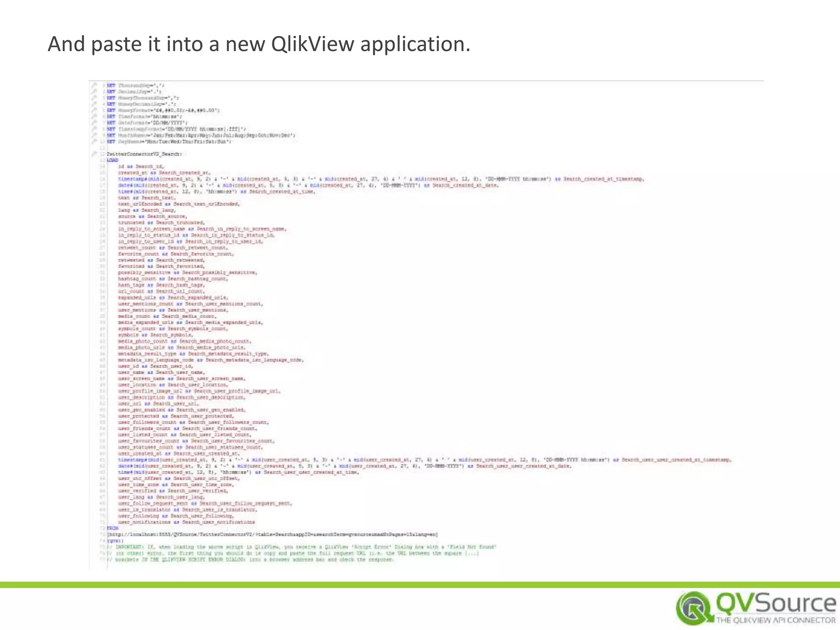
Task: Click the 'user_mentions_count' field line
Action: 191,304
